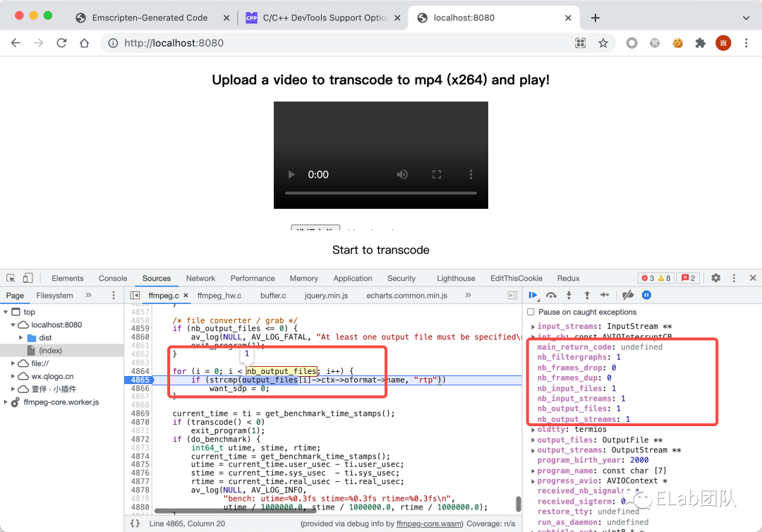Open the Chrome profile avatar
The width and height of the screenshot is (762, 532).
(723, 43)
